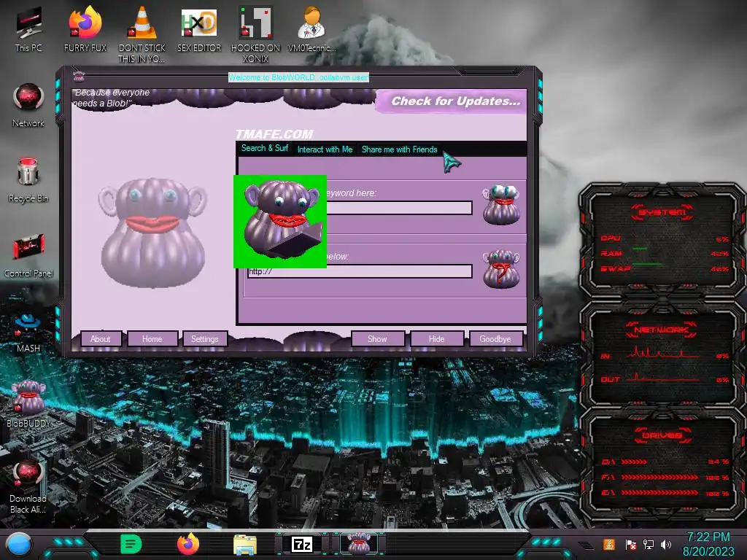Switch to Search & Surf tab
The height and width of the screenshot is (560, 747).
[x=264, y=148]
